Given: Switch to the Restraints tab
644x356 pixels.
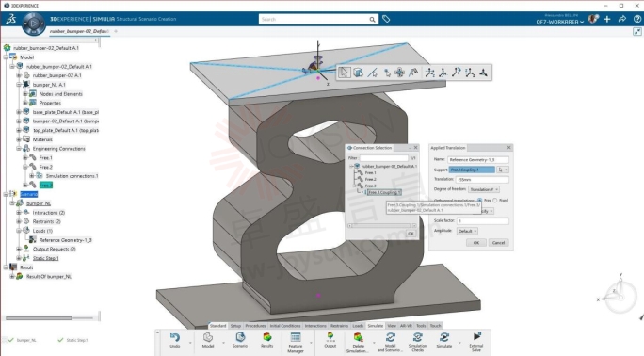Looking at the screenshot, I should click(339, 326).
